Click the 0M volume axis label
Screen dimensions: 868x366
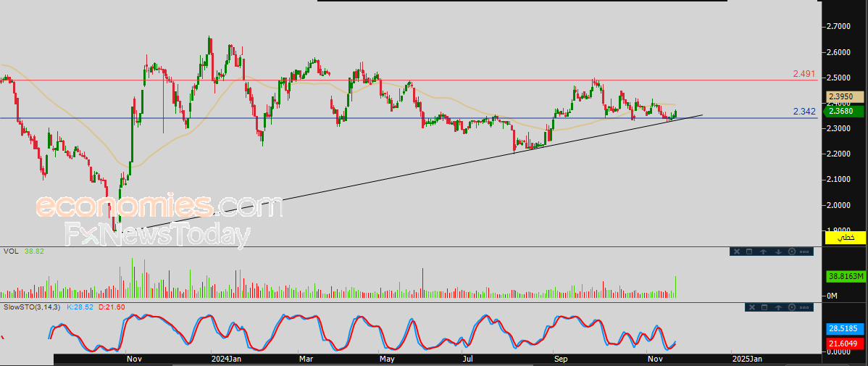point(832,296)
